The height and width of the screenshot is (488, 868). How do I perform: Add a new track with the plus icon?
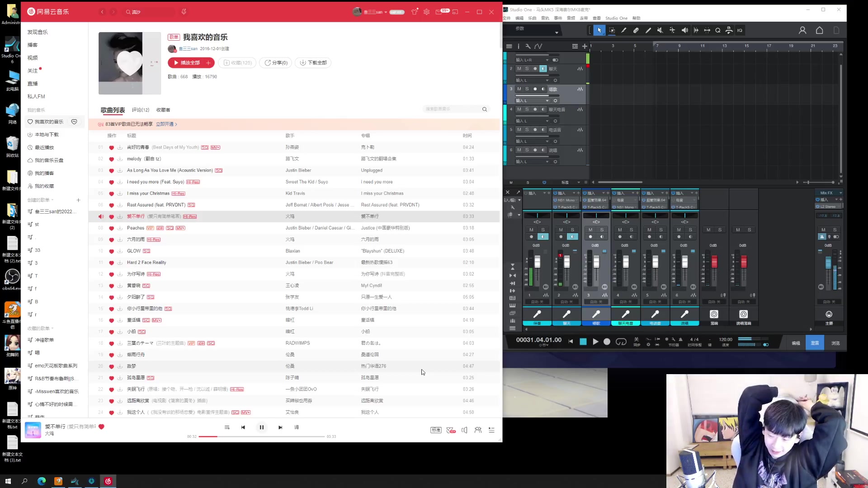click(x=585, y=46)
